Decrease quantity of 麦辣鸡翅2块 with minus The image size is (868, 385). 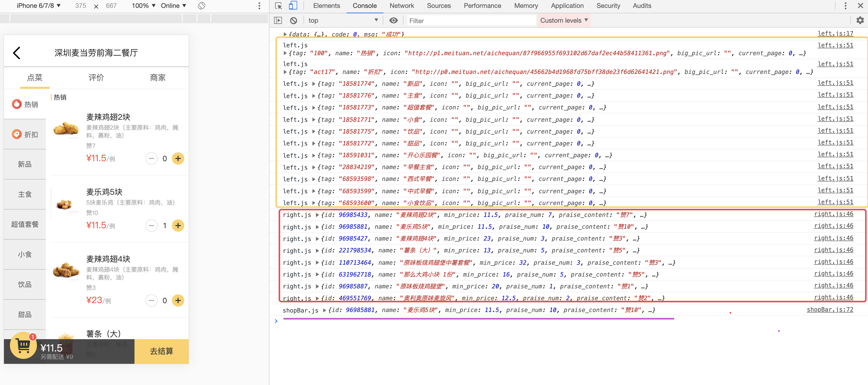(x=151, y=158)
